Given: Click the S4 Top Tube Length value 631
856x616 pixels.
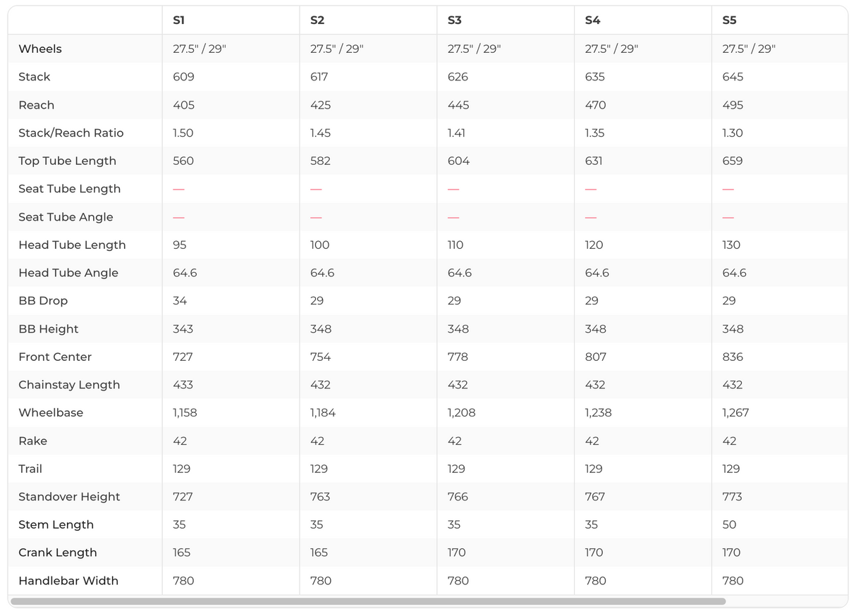Looking at the screenshot, I should click(594, 161).
